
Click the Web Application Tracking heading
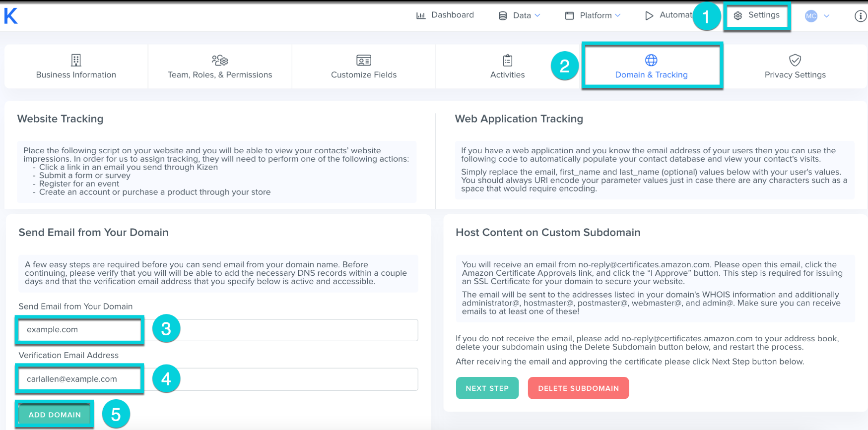(519, 119)
